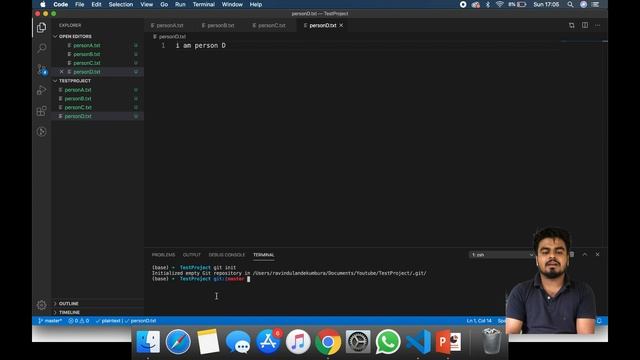The image size is (640, 360).
Task: Click the errors and warnings status indicator
Action: click(x=79, y=321)
